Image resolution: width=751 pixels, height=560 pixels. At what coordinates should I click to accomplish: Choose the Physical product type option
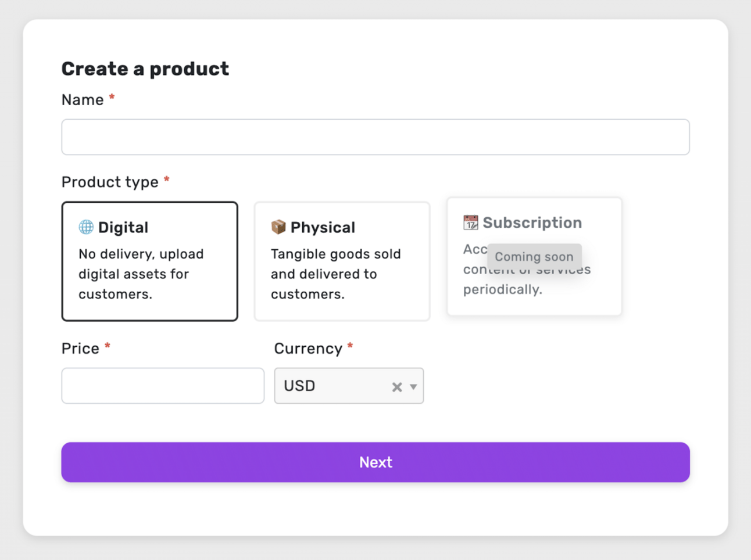pos(342,261)
